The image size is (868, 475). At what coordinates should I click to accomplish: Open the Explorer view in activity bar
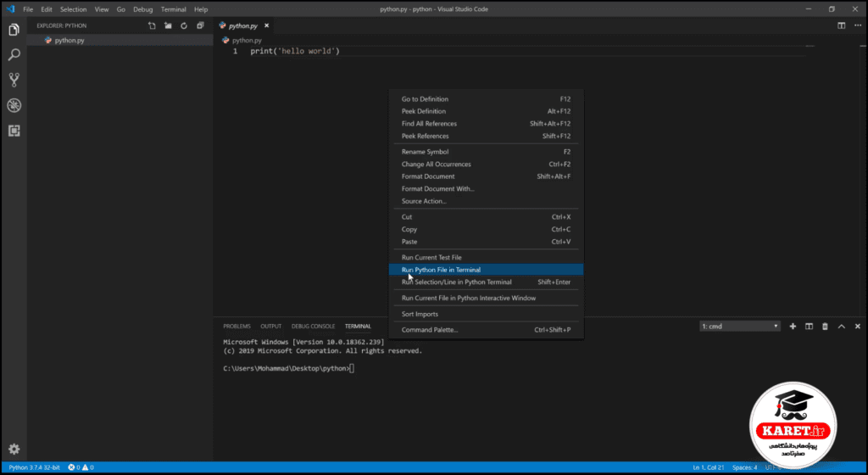tap(14, 30)
